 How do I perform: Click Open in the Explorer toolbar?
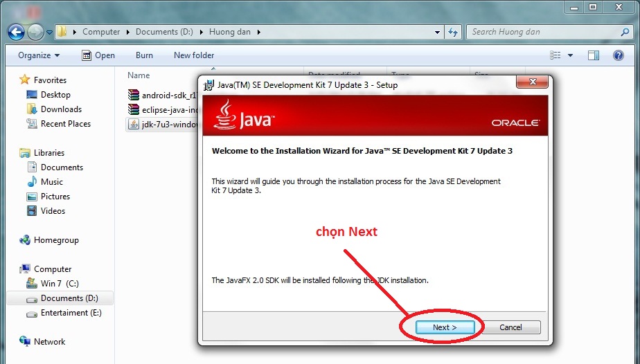[x=98, y=55]
